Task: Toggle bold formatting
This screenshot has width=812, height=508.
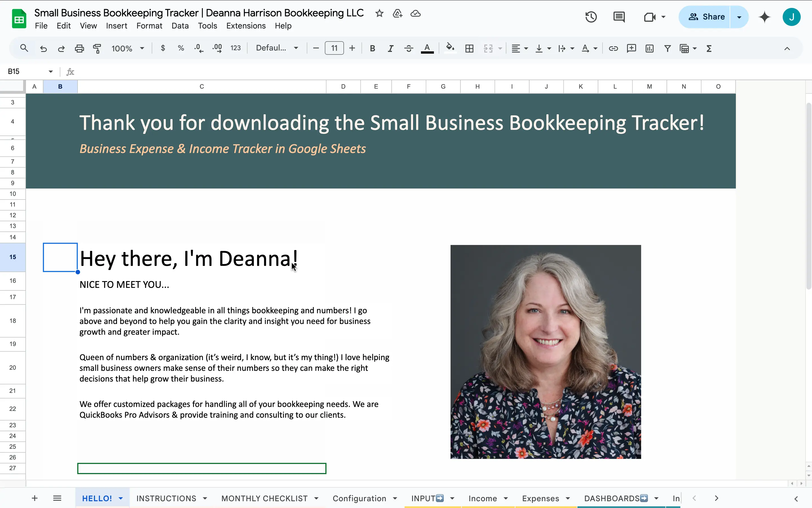Action: point(372,48)
